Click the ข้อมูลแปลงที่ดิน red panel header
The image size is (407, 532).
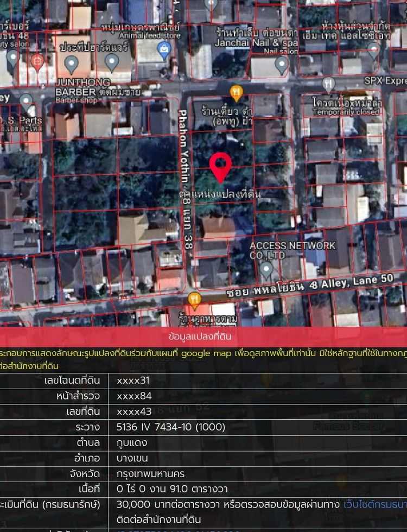tap(203, 337)
